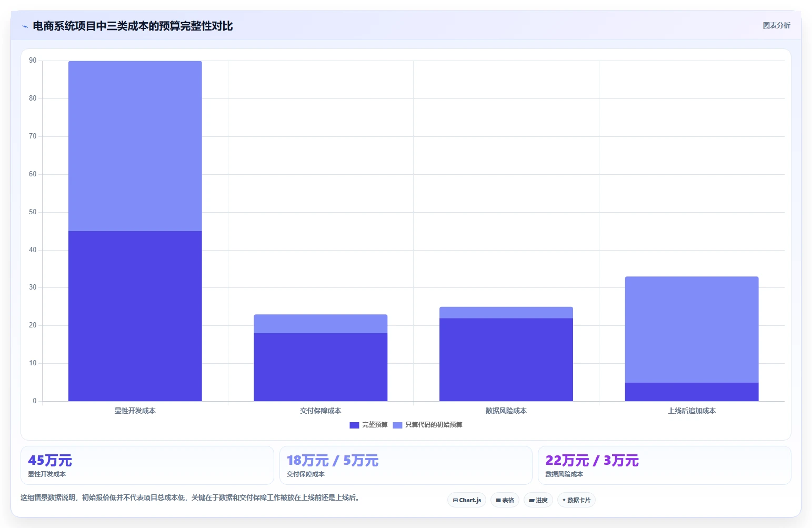Screen dimensions: 812x528
Task: Open the Chart.js chip
Action: click(x=467, y=500)
